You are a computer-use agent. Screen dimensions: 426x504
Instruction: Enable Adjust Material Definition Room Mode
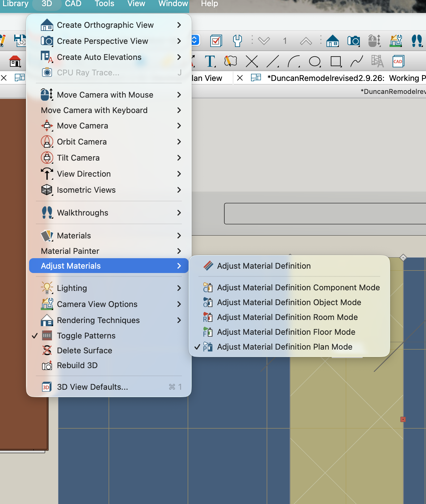point(287,317)
